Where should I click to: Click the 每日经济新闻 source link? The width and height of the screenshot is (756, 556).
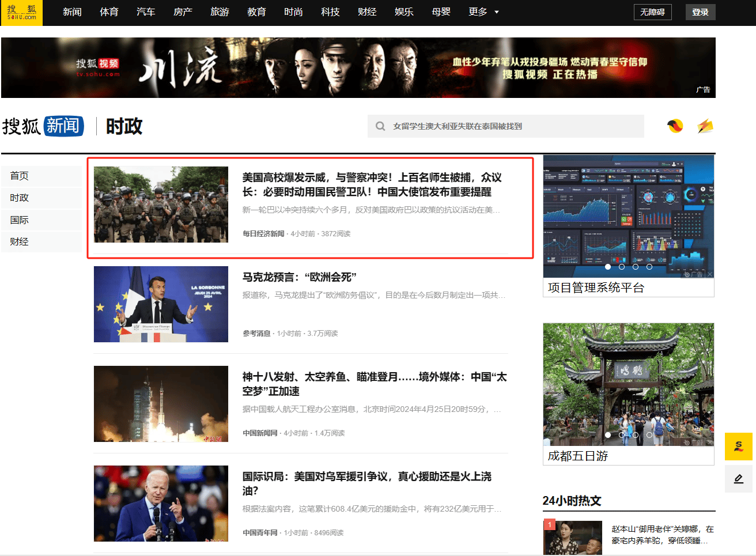263,234
